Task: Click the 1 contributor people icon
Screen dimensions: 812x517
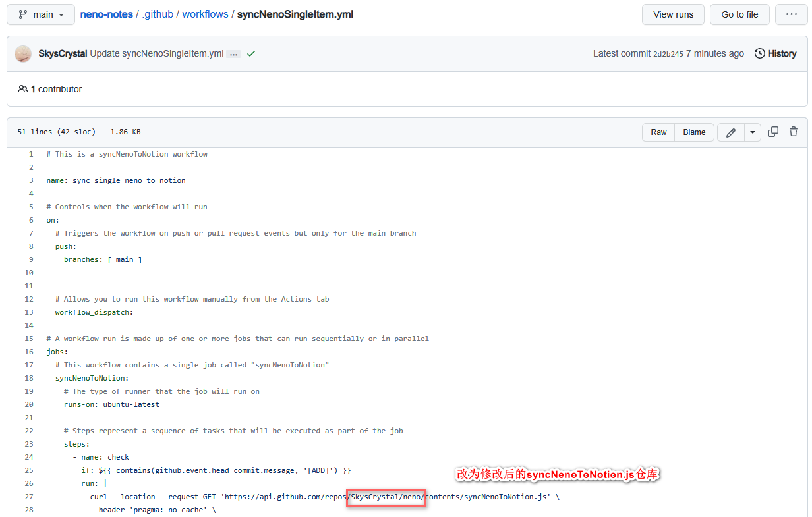Action: (x=23, y=89)
